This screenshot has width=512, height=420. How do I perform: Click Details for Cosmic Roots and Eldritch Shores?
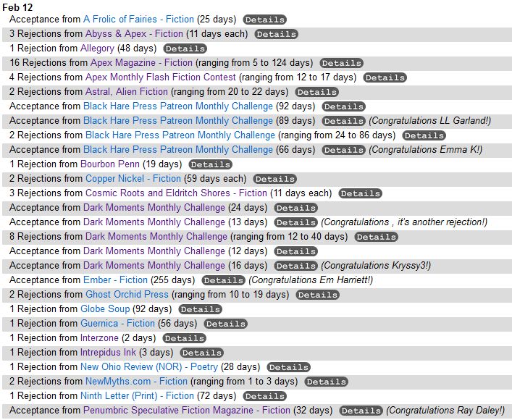[360, 193]
